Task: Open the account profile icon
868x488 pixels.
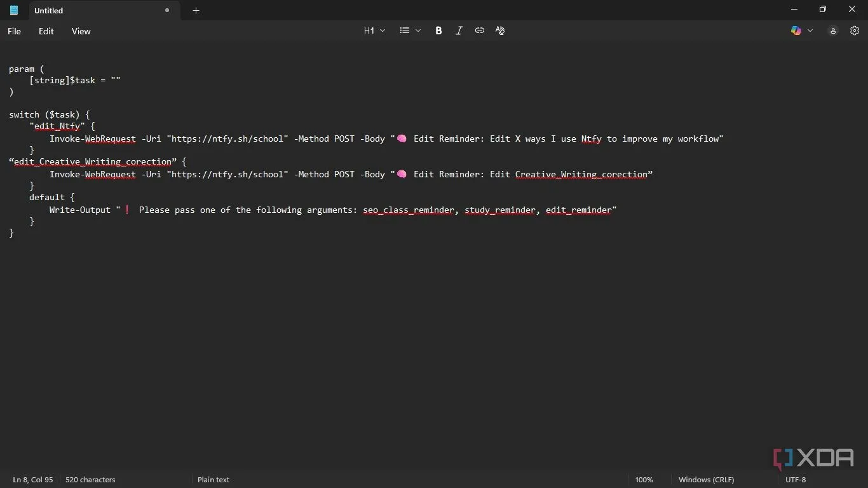Action: coord(833,30)
